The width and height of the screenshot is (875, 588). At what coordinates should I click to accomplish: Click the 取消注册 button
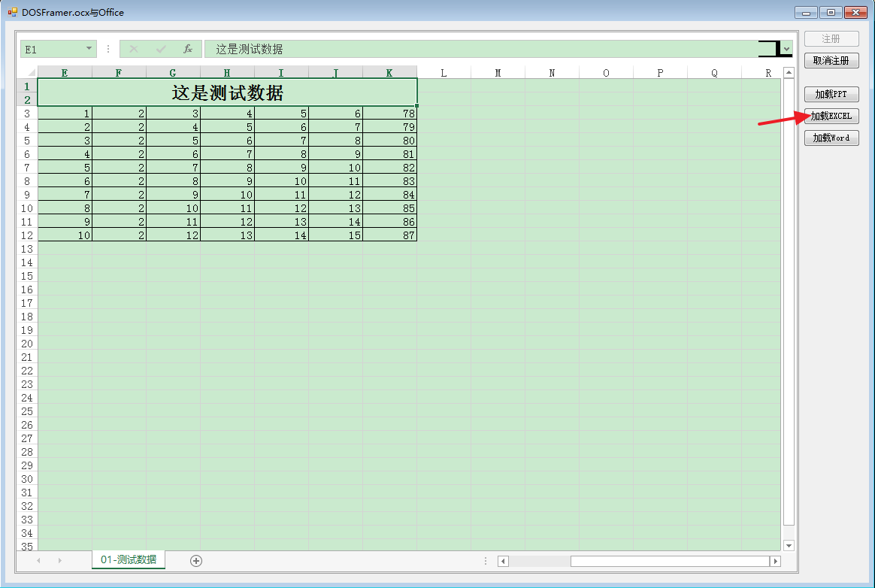pos(831,60)
